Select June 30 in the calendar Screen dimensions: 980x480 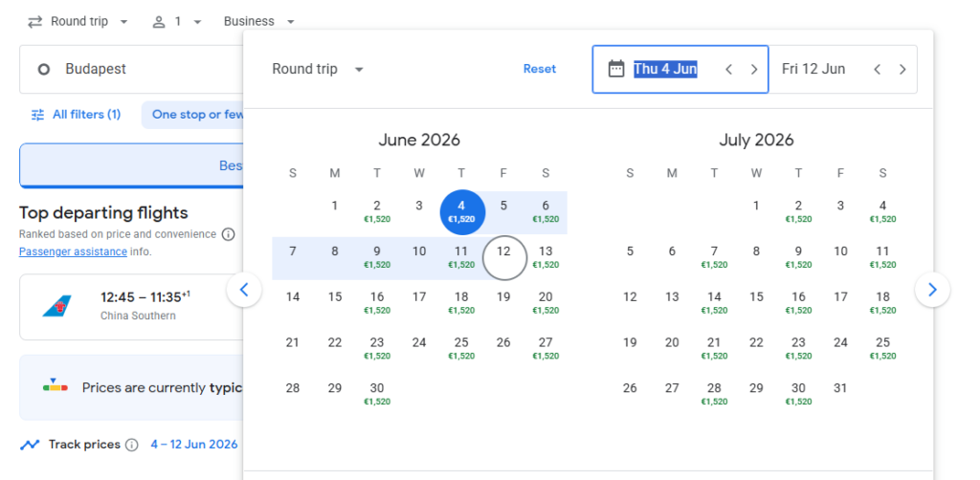point(377,394)
